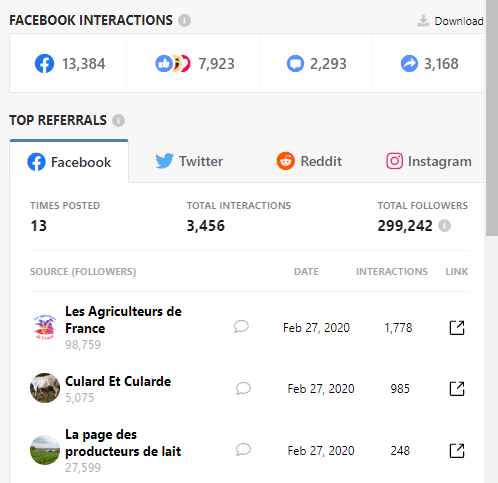
Task: Click comment bubble for Les Agriculteurs de France
Action: point(241,327)
